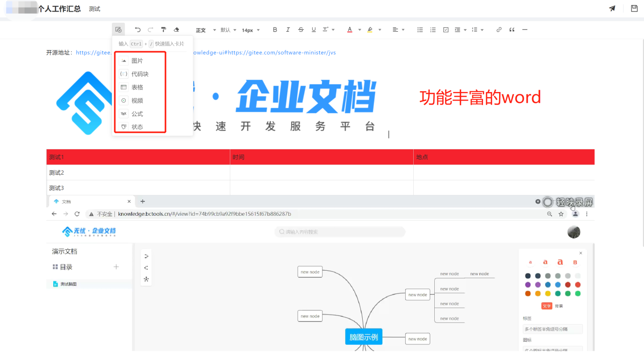This screenshot has width=644, height=352.
Task: Open the indent dropdown arrow
Action: click(466, 30)
